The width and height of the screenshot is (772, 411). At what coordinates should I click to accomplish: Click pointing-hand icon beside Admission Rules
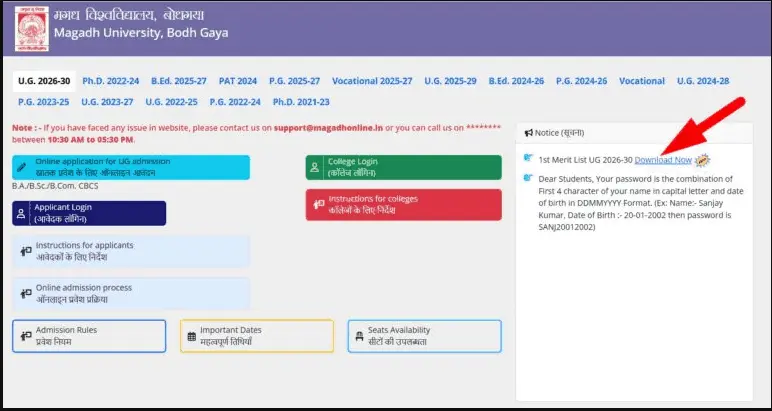pyautogui.click(x=26, y=336)
